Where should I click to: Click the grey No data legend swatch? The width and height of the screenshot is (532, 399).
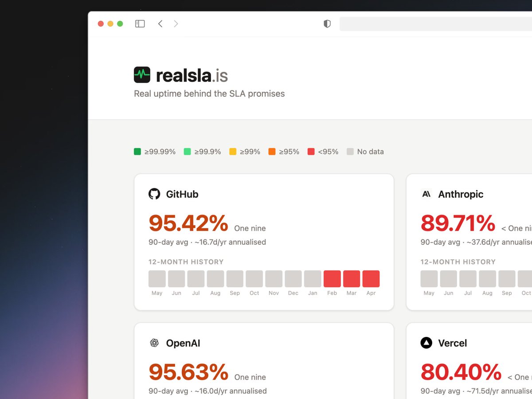[x=350, y=152]
